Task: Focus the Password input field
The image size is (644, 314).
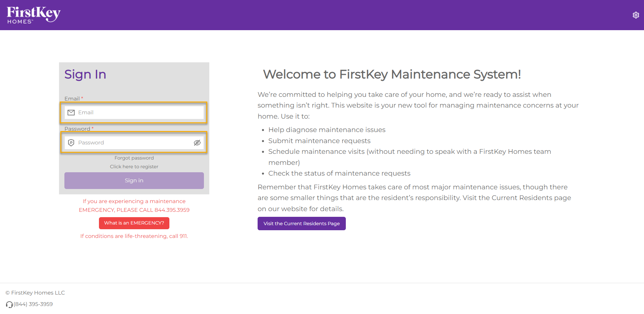Action: [x=134, y=143]
